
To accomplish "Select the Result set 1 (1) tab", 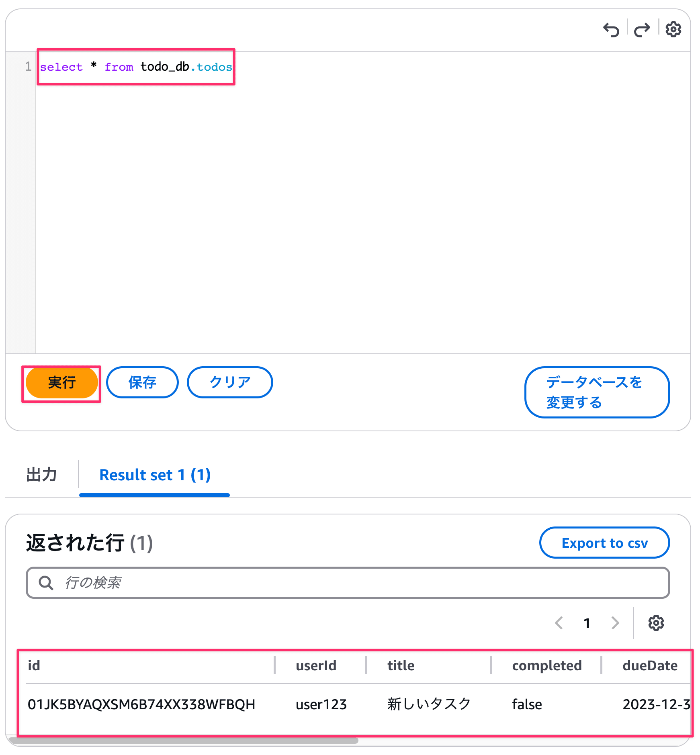I will point(155,475).
